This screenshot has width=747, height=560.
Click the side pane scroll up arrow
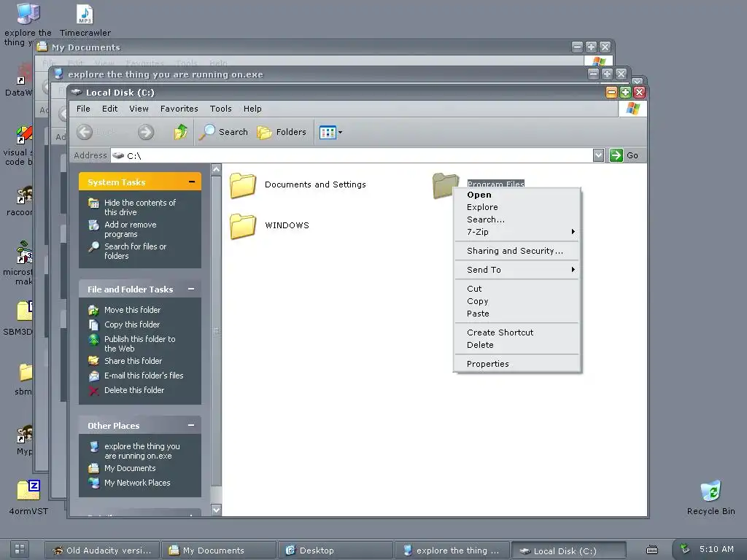[216, 169]
